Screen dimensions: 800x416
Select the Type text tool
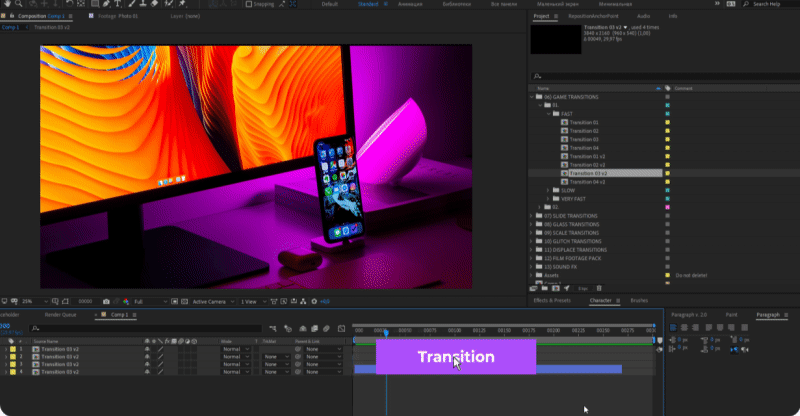118,4
